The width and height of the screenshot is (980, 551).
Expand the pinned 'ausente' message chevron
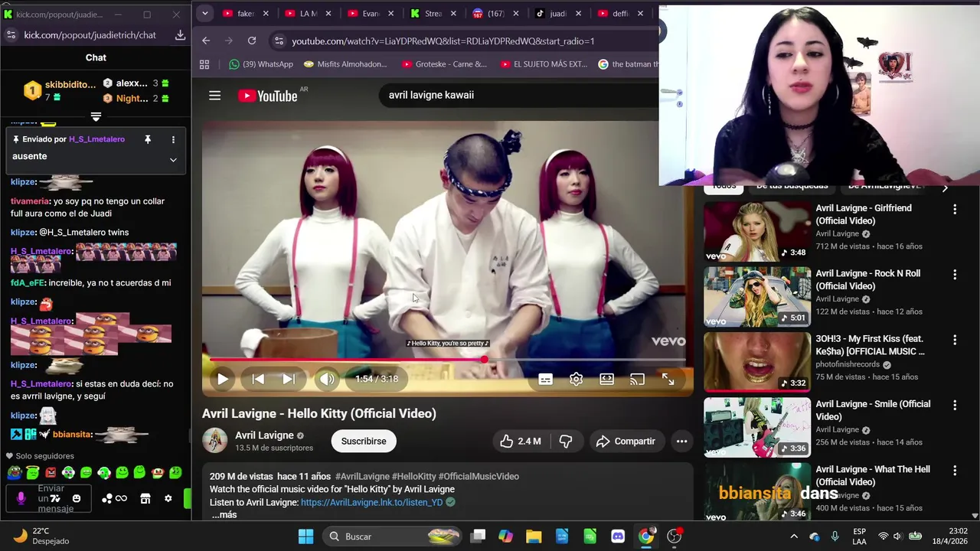[173, 159]
